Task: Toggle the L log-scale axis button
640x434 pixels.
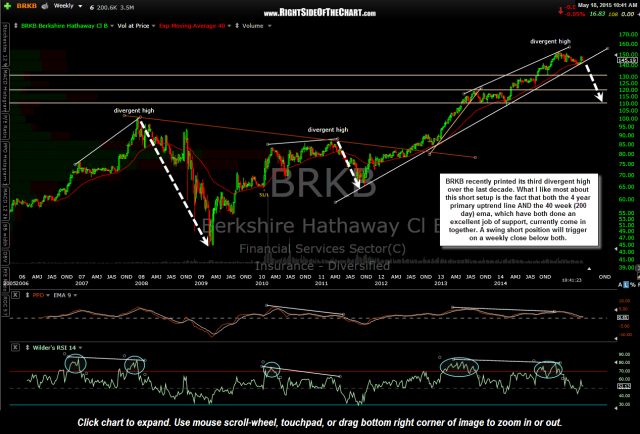Action: pos(626,285)
